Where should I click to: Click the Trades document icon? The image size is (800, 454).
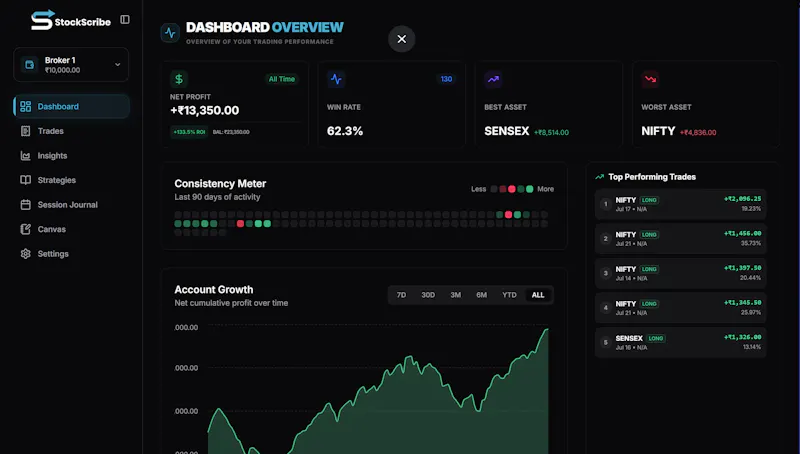[26, 131]
